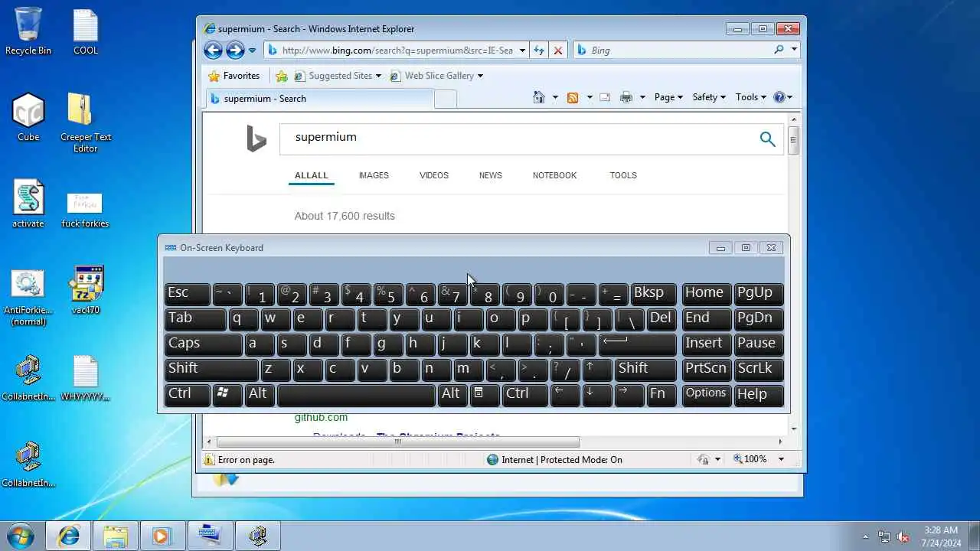Image resolution: width=980 pixels, height=551 pixels.
Task: Click the IE vertical scrollbar thumb
Action: pos(794,141)
